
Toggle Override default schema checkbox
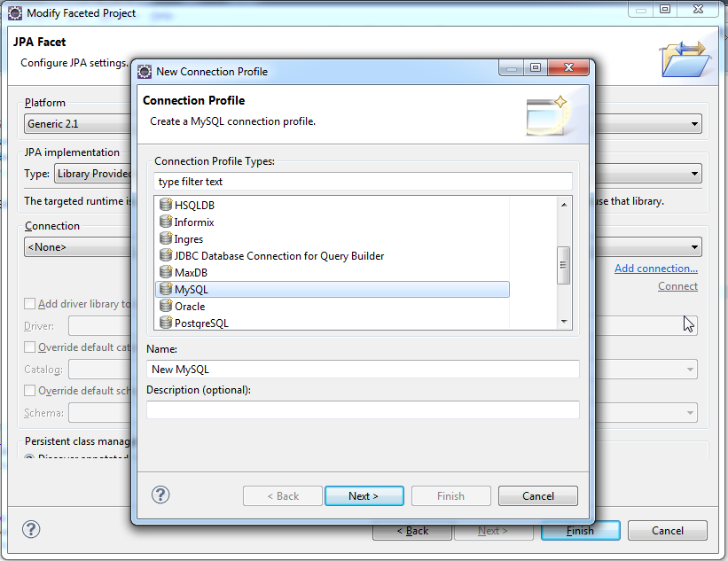(30, 391)
